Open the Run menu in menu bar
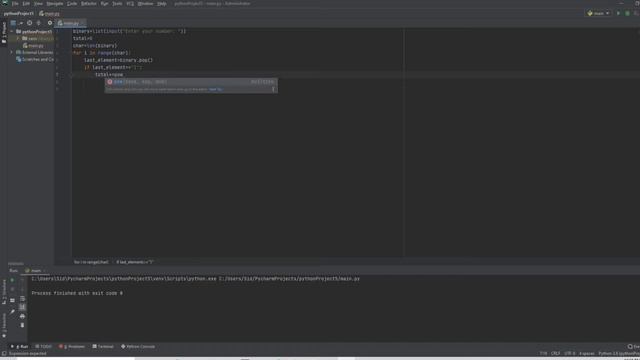 [104, 4]
